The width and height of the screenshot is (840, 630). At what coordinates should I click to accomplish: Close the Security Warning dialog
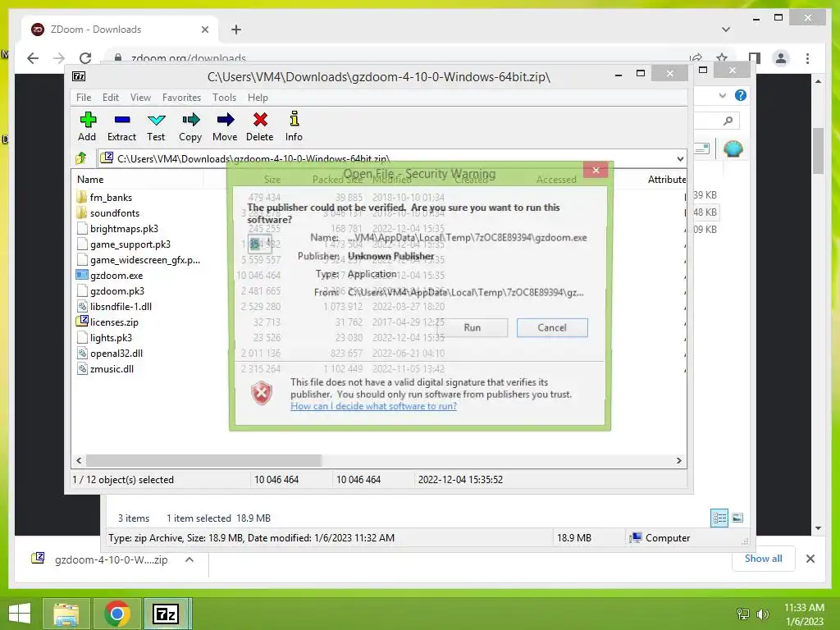[x=596, y=170]
